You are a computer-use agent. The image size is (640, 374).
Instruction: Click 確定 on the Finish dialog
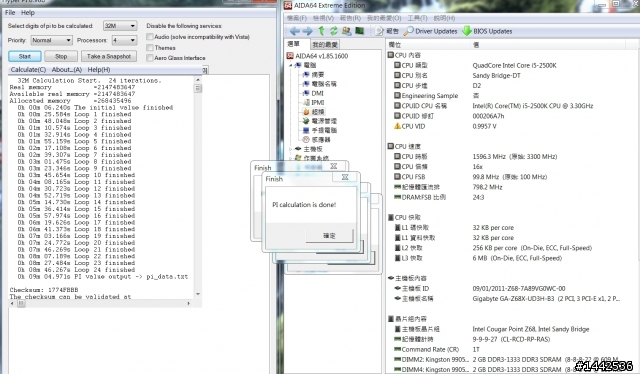pos(329,236)
